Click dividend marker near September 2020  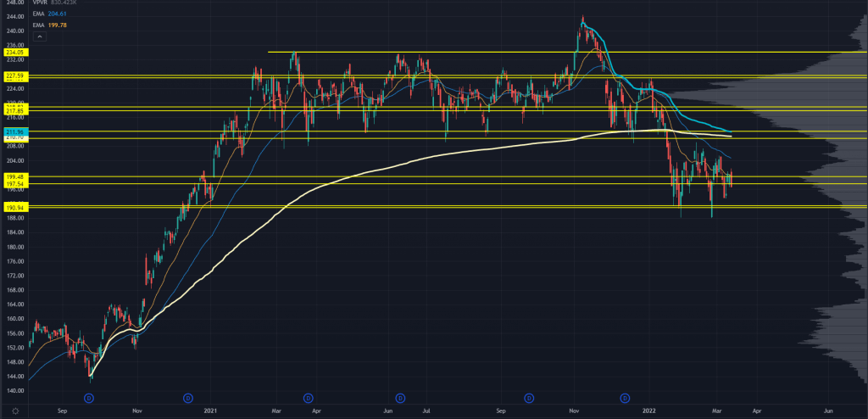tap(88, 398)
